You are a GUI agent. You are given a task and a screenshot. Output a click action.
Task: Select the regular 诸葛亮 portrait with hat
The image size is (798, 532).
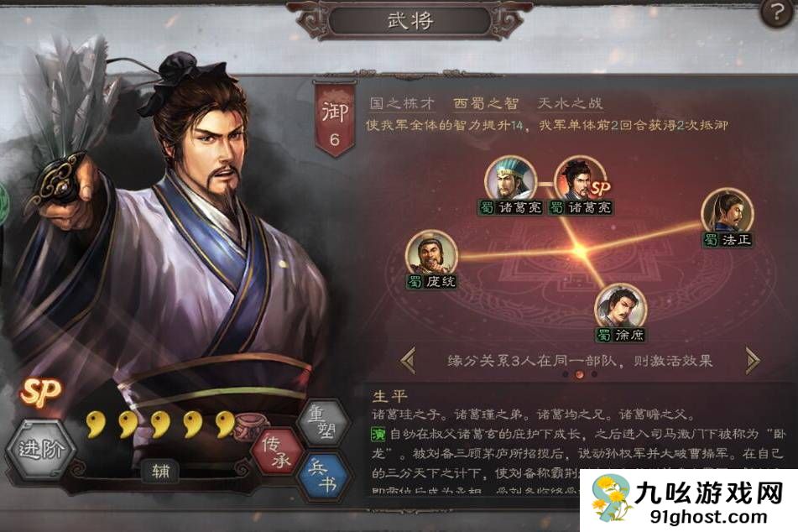tap(510, 180)
